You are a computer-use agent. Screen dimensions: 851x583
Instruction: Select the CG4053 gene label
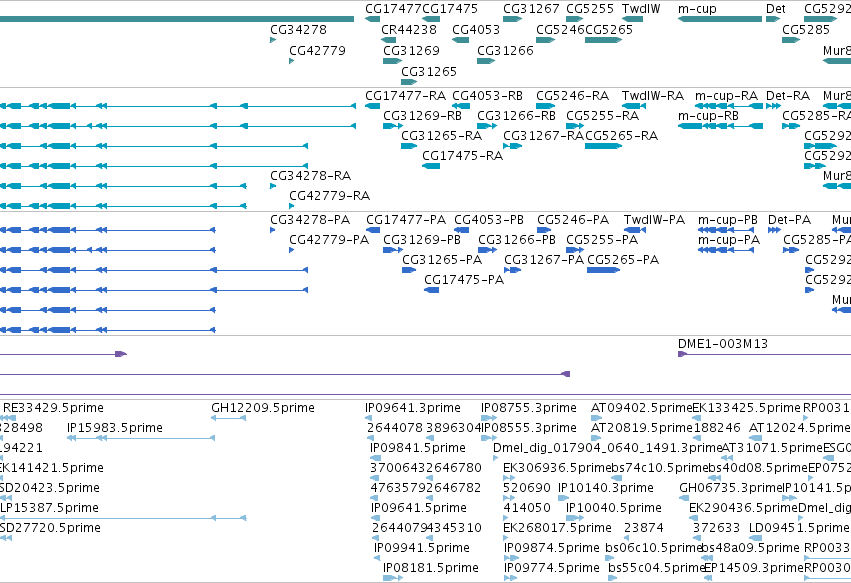(x=476, y=29)
